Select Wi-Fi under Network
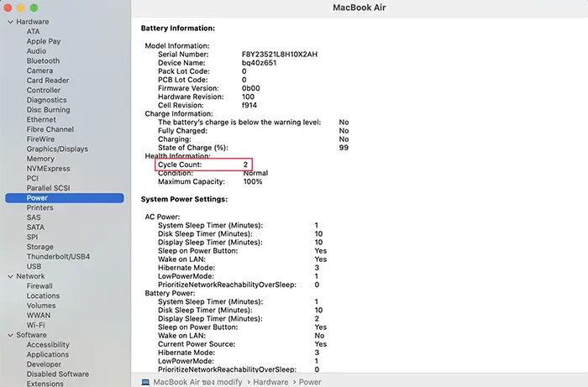This screenshot has width=588, height=387. (x=35, y=325)
